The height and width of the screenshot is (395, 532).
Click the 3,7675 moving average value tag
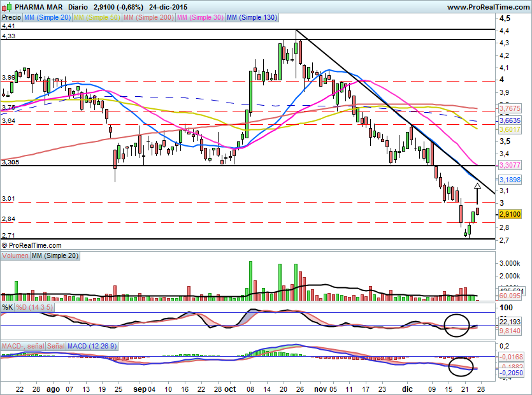click(510, 108)
